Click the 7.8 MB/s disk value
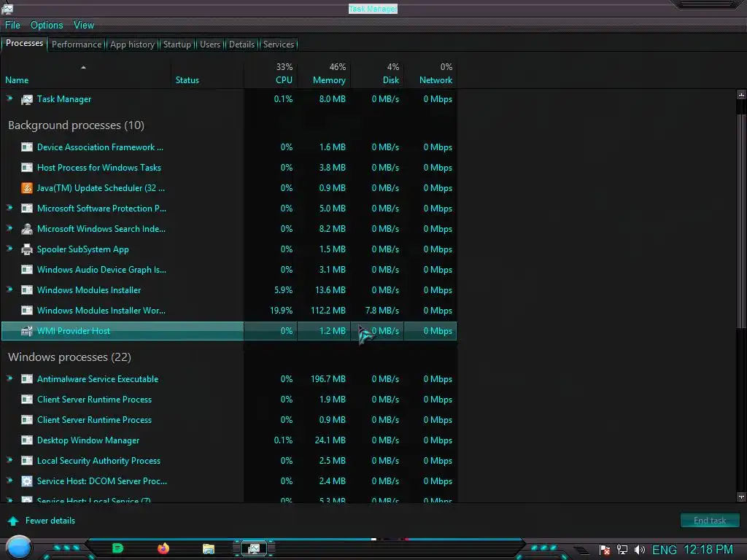747x560 pixels. tap(382, 311)
